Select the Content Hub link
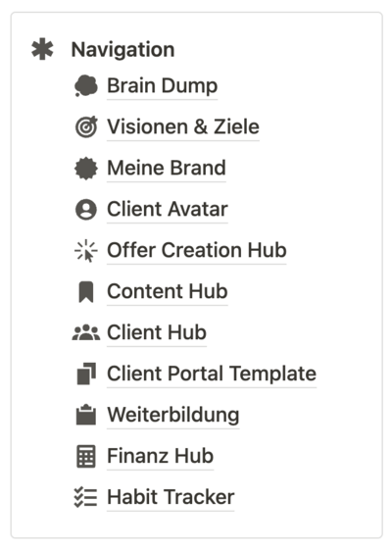392x549 pixels. 168,291
